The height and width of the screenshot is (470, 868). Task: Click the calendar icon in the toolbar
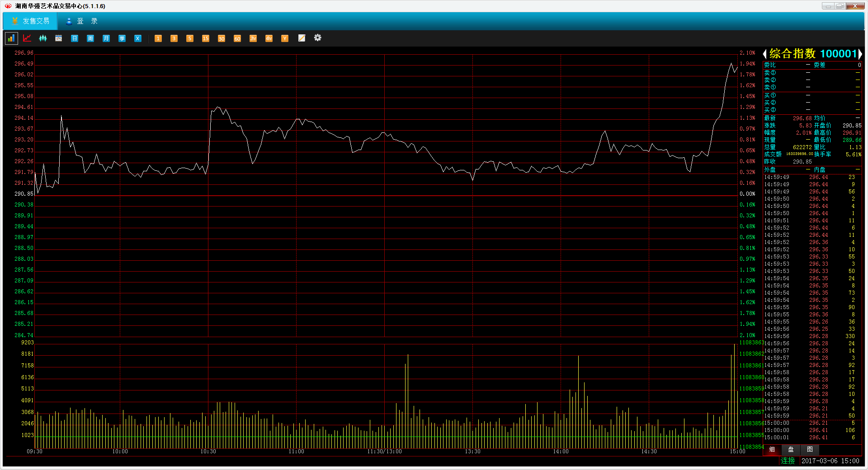point(59,38)
